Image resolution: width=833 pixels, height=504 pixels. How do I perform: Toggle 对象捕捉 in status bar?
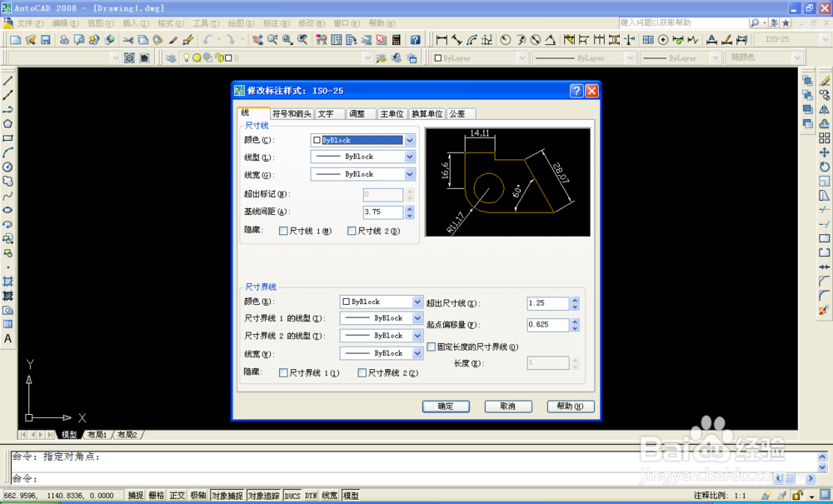coord(227,496)
